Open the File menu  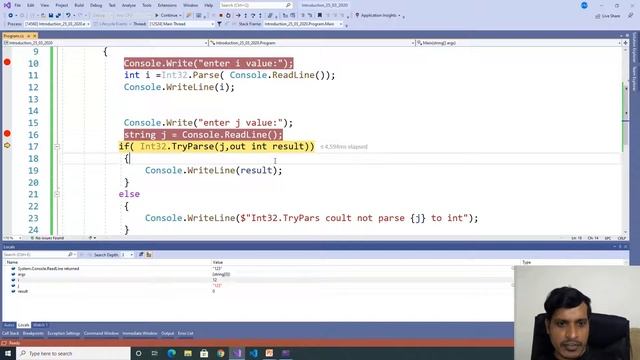coord(18,5)
